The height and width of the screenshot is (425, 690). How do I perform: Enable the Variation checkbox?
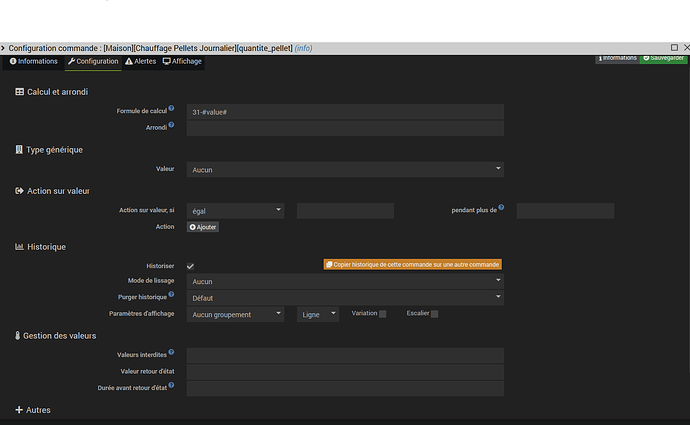382,314
